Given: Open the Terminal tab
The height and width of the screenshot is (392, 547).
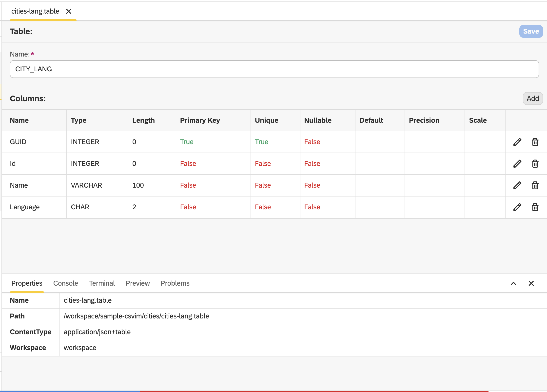Looking at the screenshot, I should click(102, 283).
